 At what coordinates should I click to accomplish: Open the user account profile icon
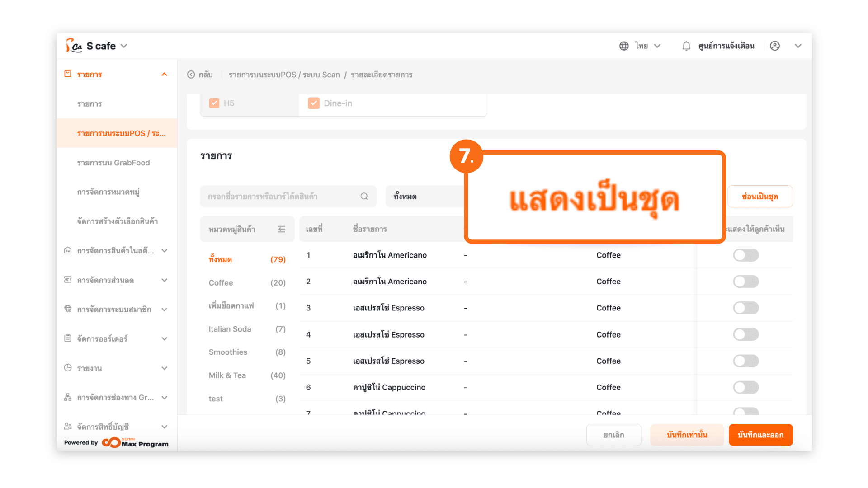coord(774,46)
